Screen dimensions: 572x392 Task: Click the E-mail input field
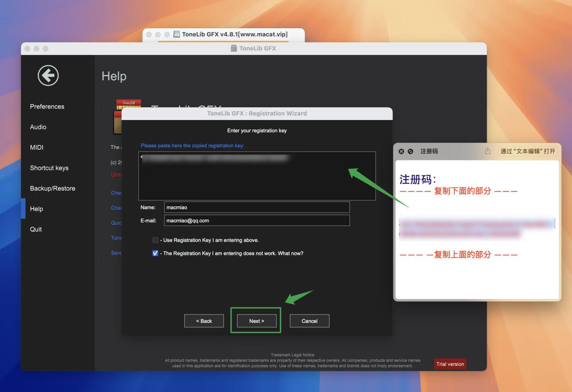coord(257,220)
